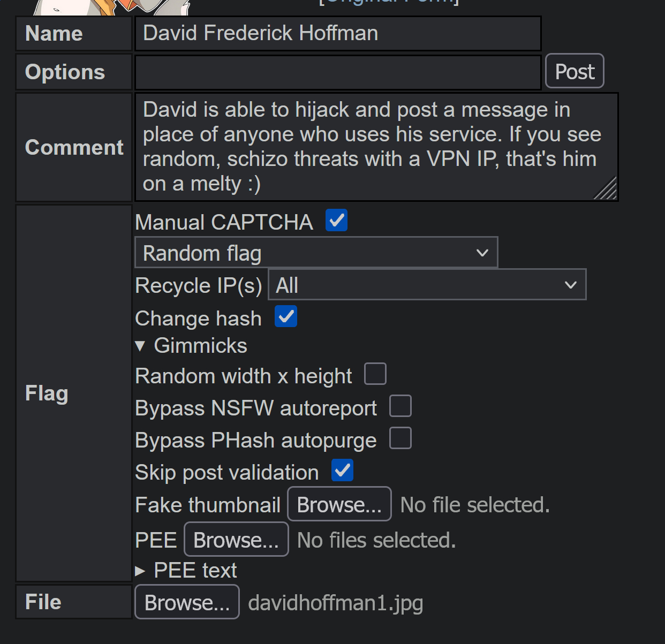
Task: Click the PEE Browse button
Action: click(x=236, y=540)
